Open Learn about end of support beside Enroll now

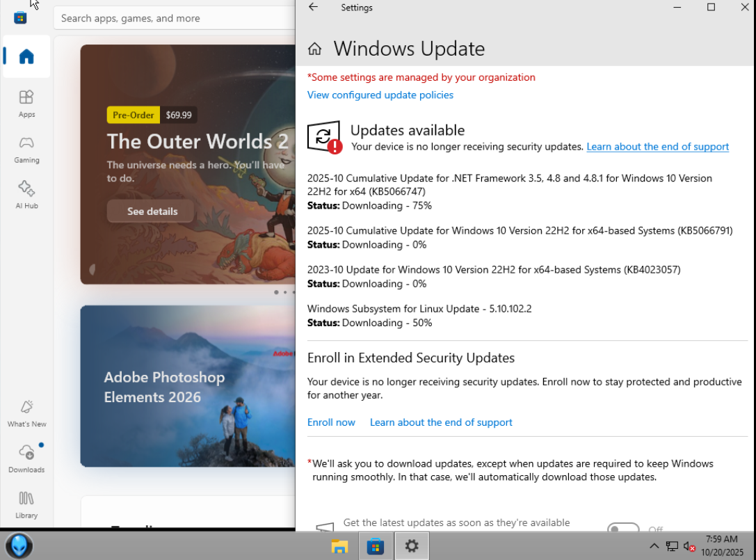point(441,422)
